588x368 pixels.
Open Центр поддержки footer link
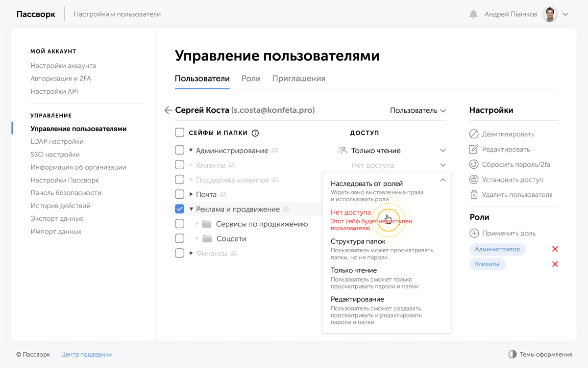tap(86, 354)
